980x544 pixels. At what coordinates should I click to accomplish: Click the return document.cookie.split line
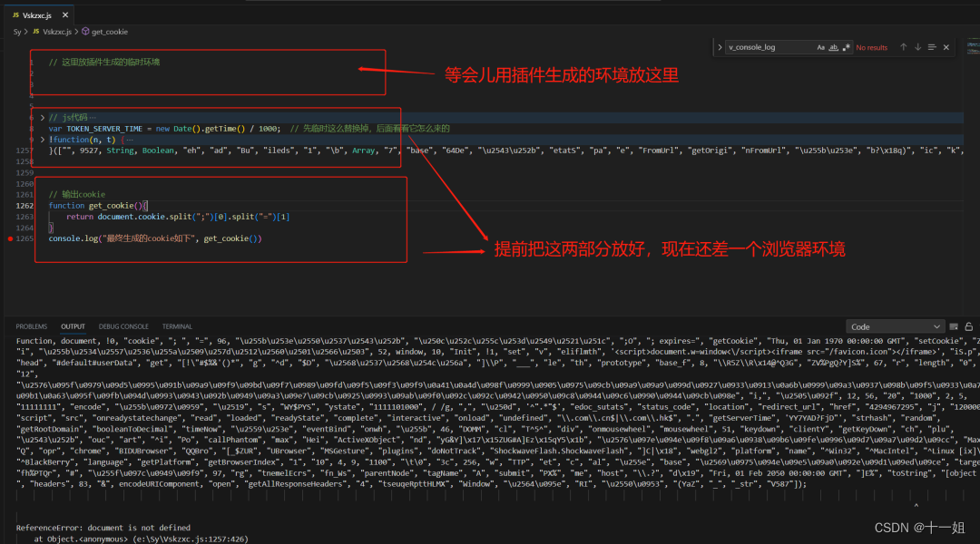[x=178, y=217]
